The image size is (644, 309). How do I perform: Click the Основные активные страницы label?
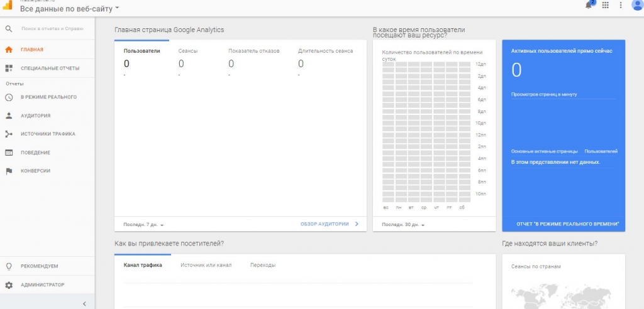(544, 151)
